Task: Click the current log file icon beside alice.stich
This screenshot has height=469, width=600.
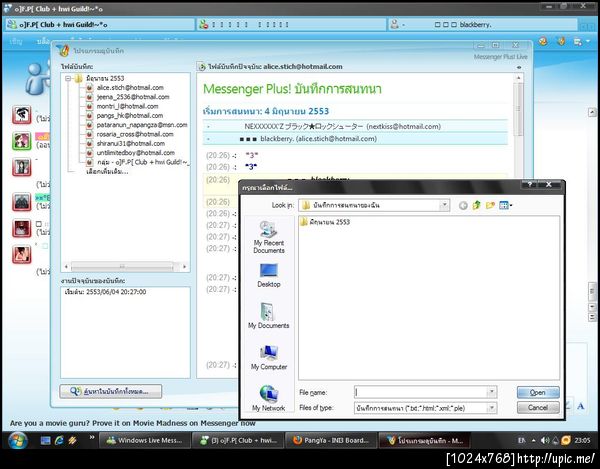Action: pyautogui.click(x=202, y=67)
